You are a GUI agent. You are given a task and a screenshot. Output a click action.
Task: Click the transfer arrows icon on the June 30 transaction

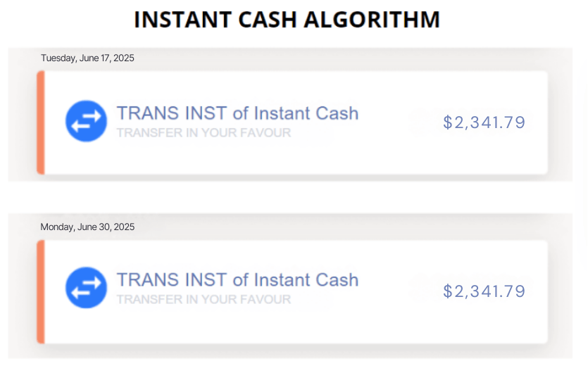point(86,287)
